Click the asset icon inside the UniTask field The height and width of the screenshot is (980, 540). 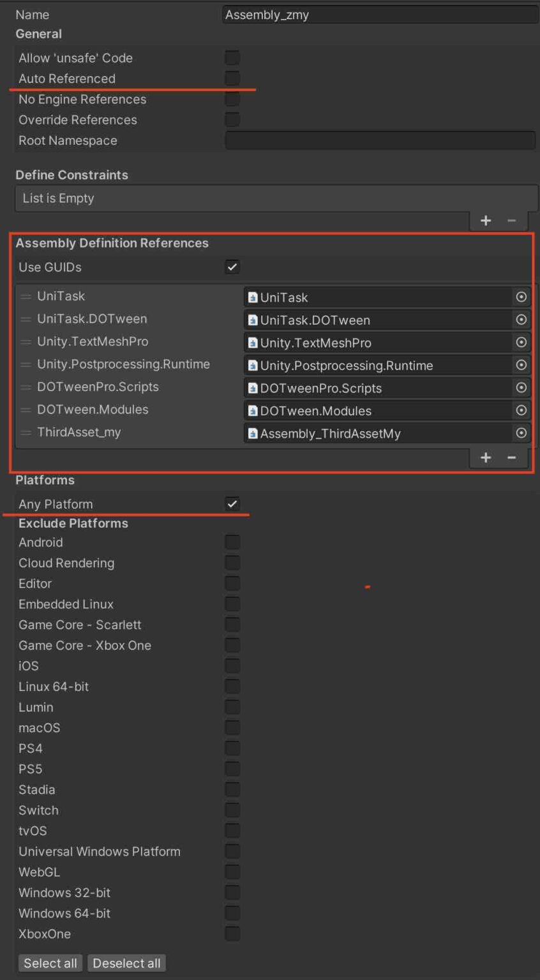(x=252, y=297)
